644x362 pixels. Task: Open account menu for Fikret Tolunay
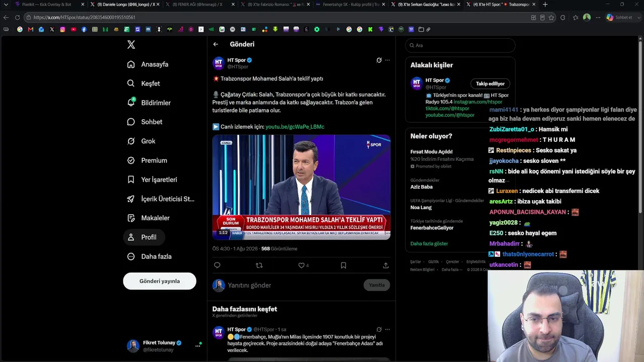click(198, 346)
